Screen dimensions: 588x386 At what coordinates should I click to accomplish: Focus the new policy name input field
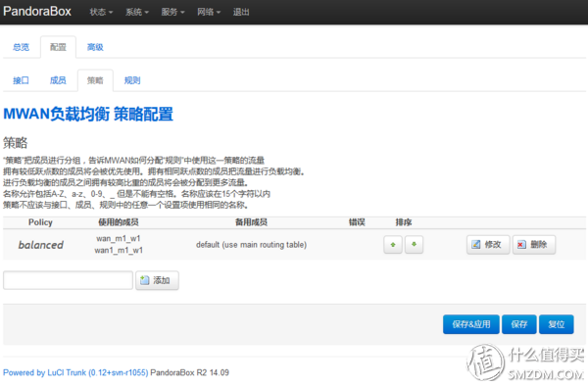pos(68,280)
